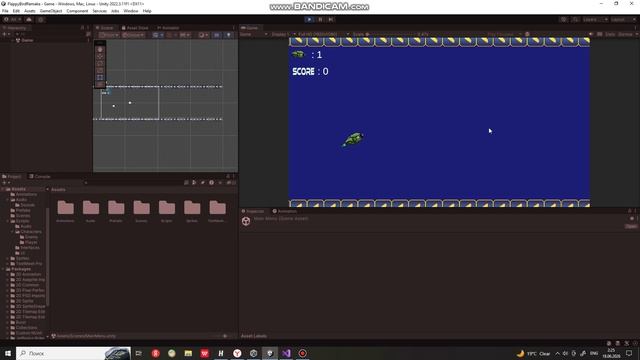Screen dimensions: 640x360
Task: Select the View (hand) tool in Scene
Action: 100,49
